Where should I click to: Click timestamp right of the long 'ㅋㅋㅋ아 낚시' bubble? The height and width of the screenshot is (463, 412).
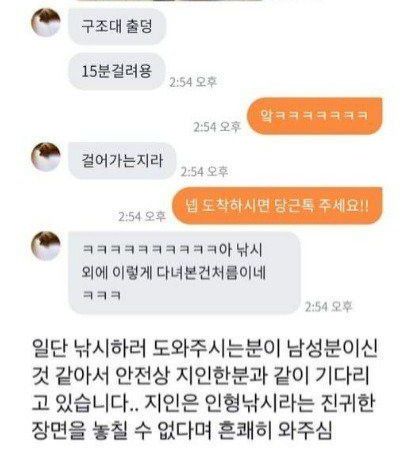[x=328, y=306]
